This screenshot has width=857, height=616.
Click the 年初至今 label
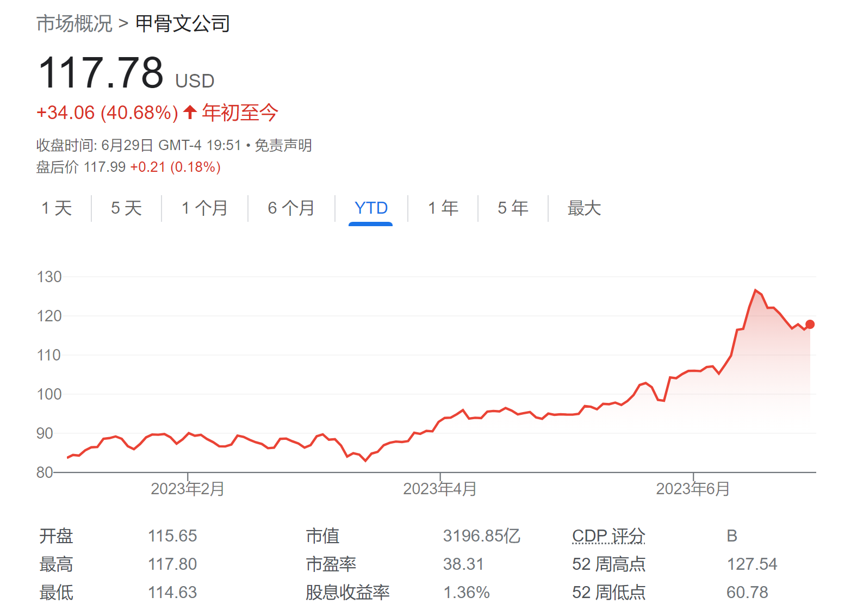tap(240, 113)
